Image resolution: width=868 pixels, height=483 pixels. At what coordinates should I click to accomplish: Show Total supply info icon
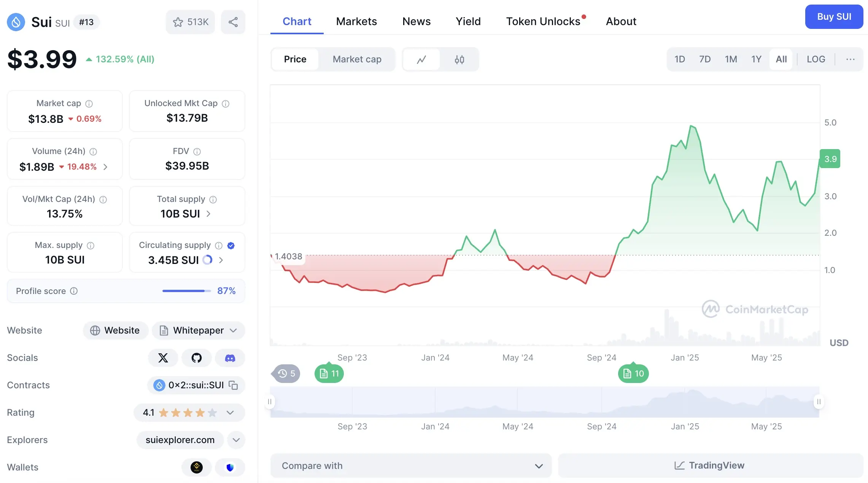pyautogui.click(x=213, y=199)
